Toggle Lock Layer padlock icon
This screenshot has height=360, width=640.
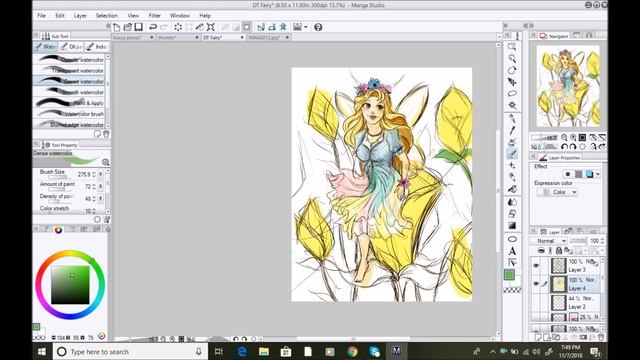point(559,251)
